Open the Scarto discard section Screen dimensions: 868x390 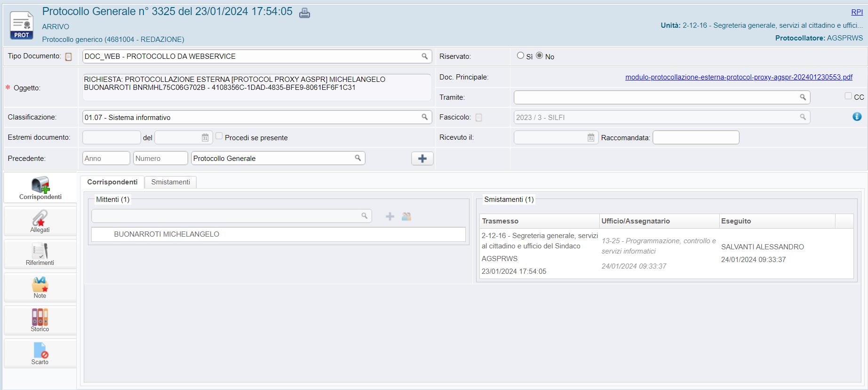click(x=40, y=353)
